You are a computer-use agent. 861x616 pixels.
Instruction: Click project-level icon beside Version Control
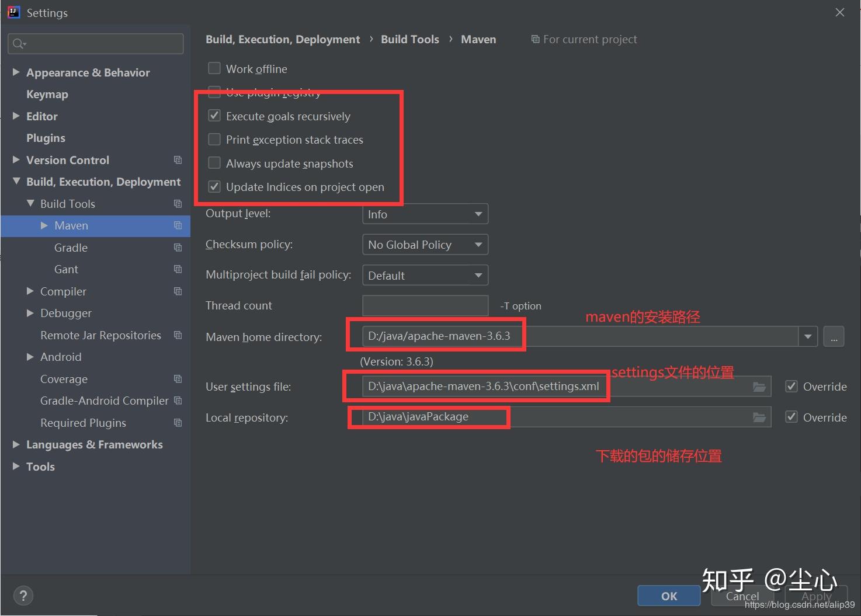click(178, 160)
